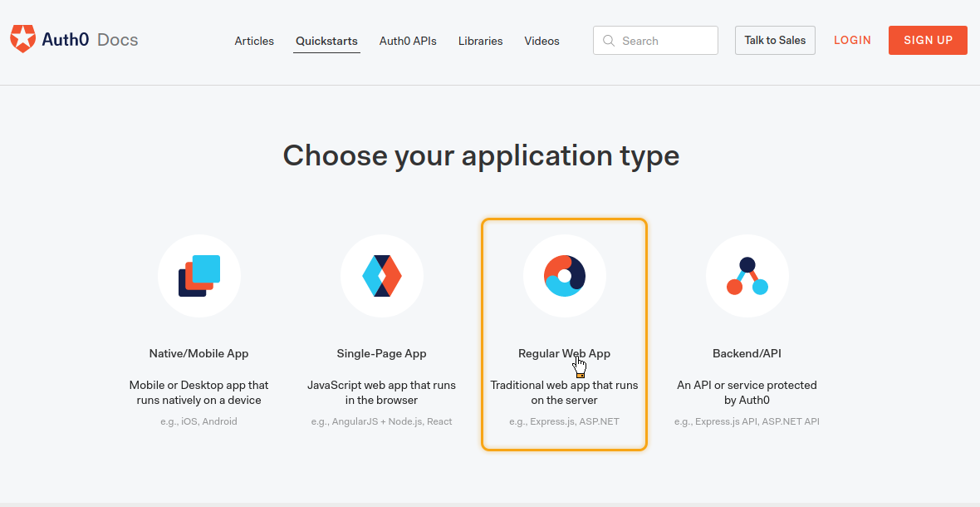980x507 pixels.
Task: Select the Native/Mobile App stacked squares icon
Action: [199, 276]
